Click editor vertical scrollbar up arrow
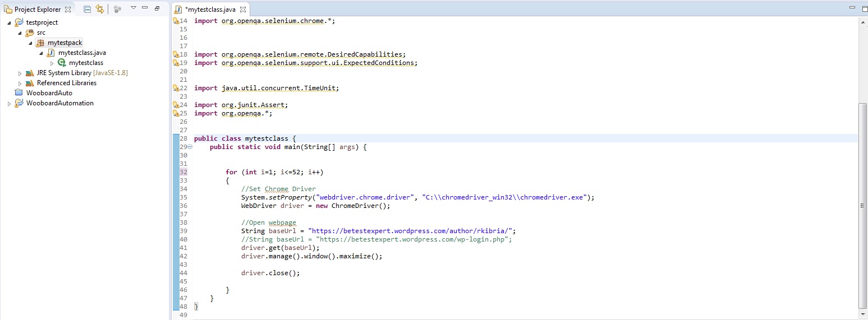 tap(862, 21)
